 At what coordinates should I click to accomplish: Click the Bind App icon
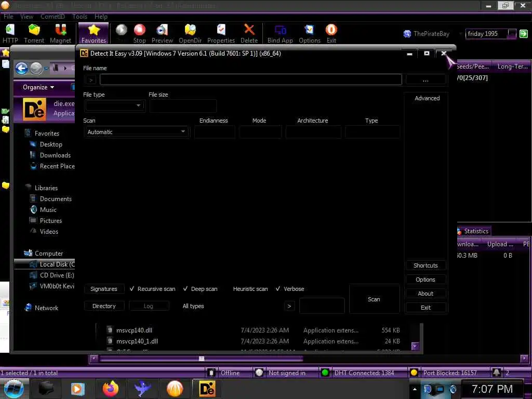pyautogui.click(x=280, y=30)
